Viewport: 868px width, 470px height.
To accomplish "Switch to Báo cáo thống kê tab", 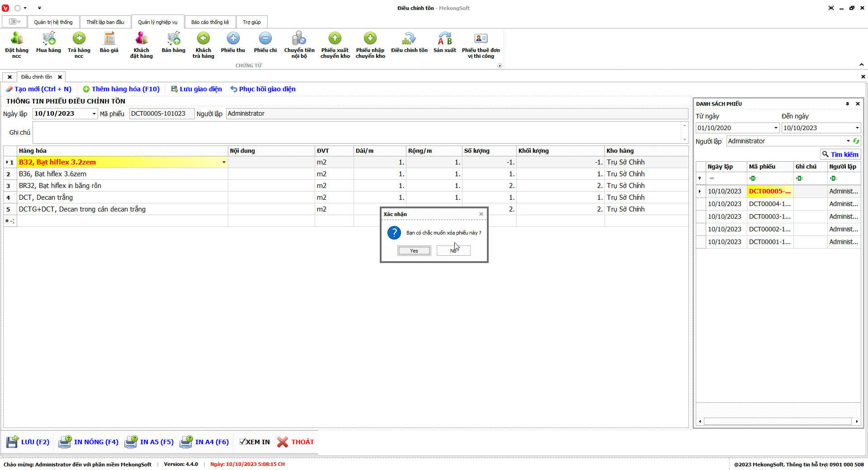I will (210, 22).
